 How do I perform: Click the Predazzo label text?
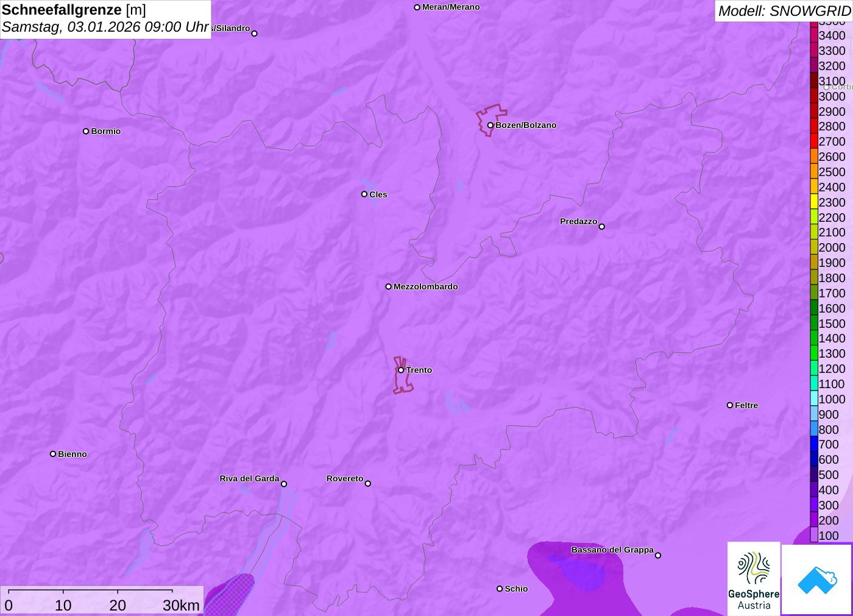point(578,221)
